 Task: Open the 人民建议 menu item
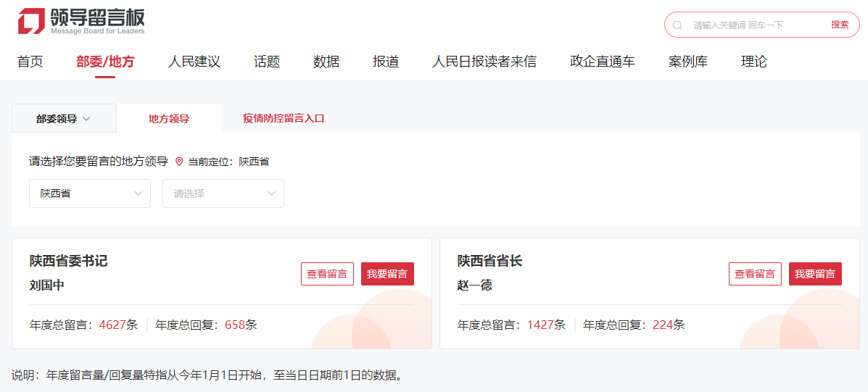click(x=194, y=62)
